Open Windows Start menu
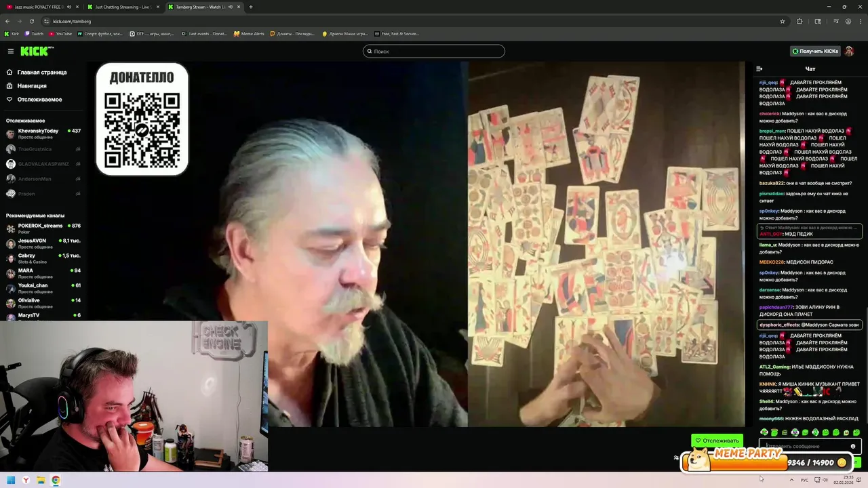 click(x=11, y=480)
